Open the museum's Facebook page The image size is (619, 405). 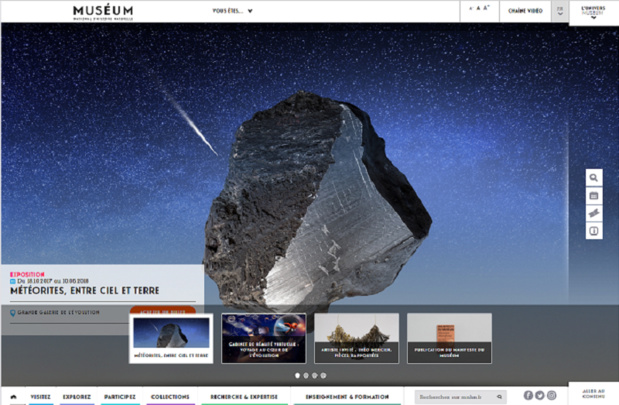click(528, 396)
